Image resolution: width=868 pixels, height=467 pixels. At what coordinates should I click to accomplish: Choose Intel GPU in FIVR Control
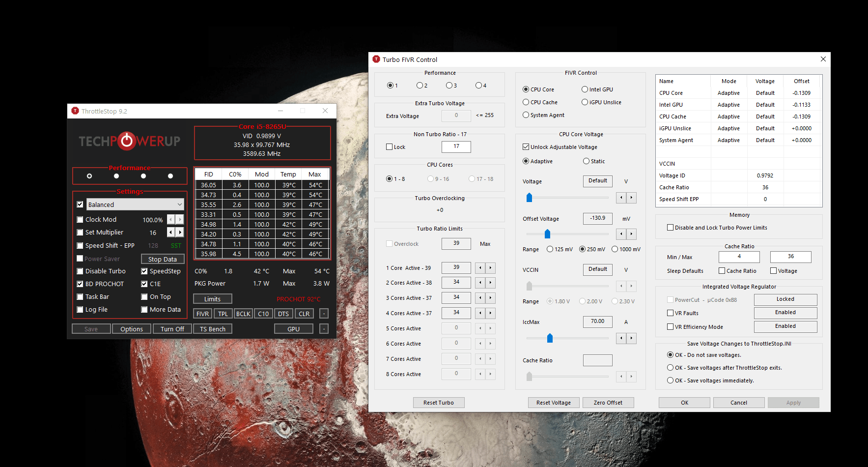click(597, 89)
